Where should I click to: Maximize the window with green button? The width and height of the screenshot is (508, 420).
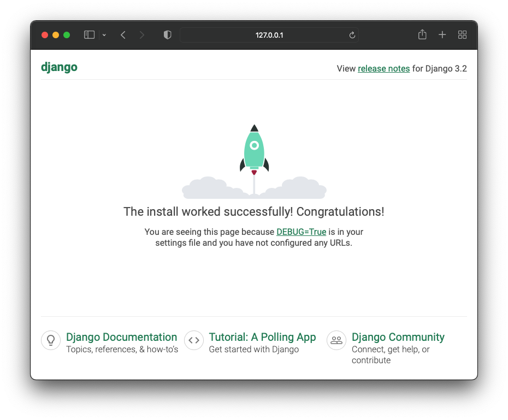[x=67, y=35]
